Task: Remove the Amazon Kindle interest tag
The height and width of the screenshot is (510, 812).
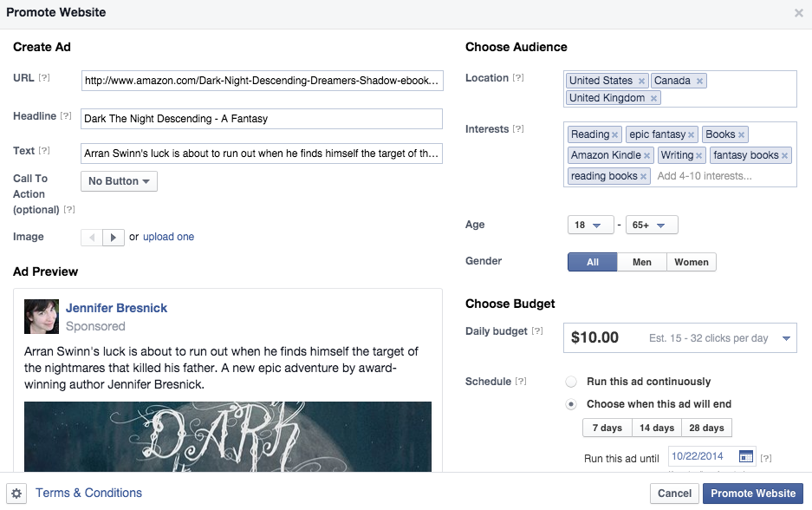Action: (x=646, y=155)
